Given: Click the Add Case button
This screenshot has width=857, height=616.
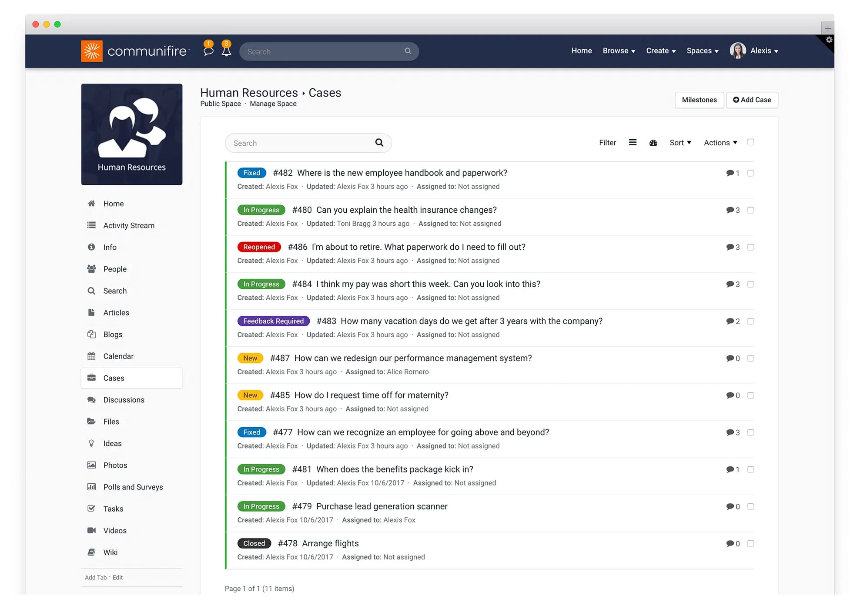Looking at the screenshot, I should click(x=752, y=100).
